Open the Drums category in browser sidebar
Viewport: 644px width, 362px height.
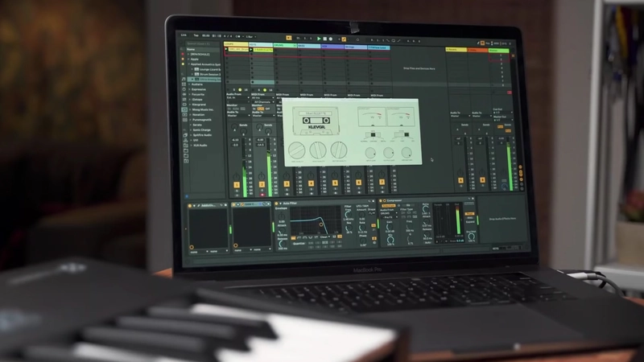click(184, 84)
